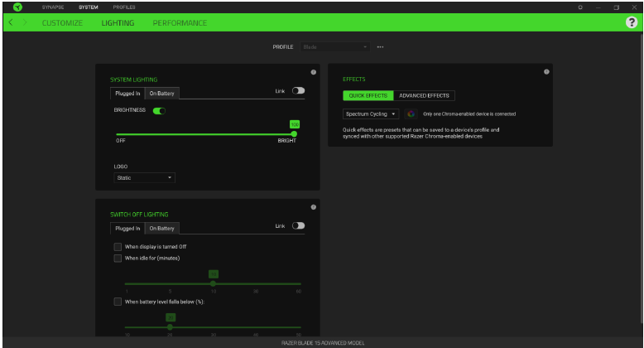
Task: Select Quick Effects button
Action: 368,95
